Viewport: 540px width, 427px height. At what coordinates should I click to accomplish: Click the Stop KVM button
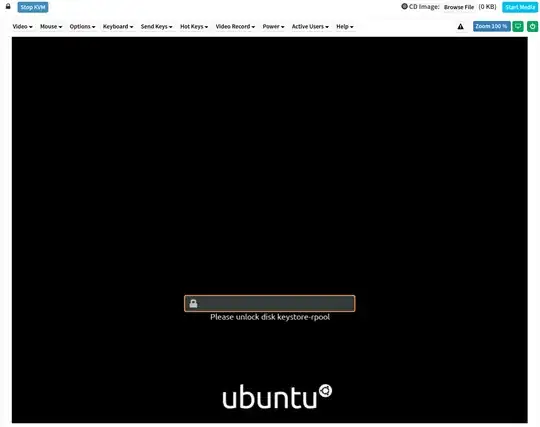pyautogui.click(x=33, y=7)
